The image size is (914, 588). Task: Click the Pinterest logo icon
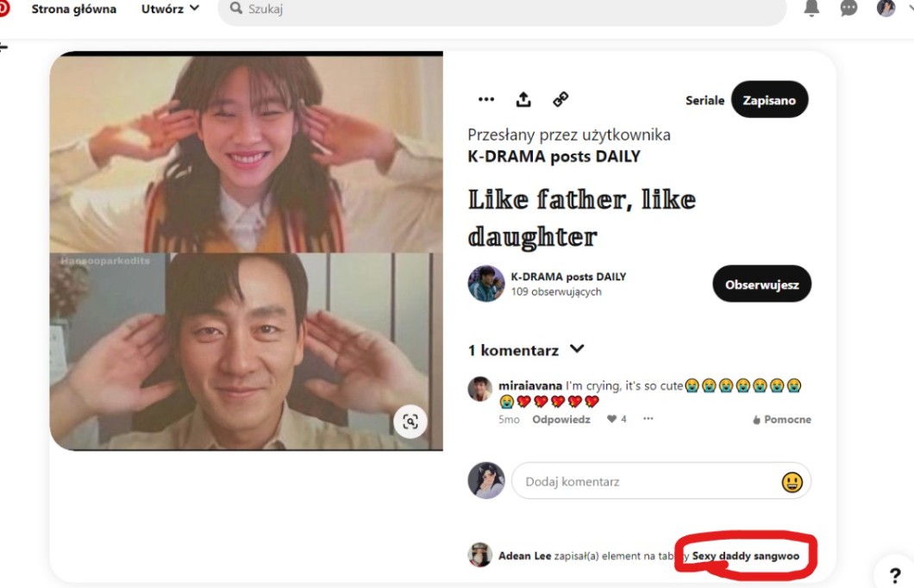(3, 9)
